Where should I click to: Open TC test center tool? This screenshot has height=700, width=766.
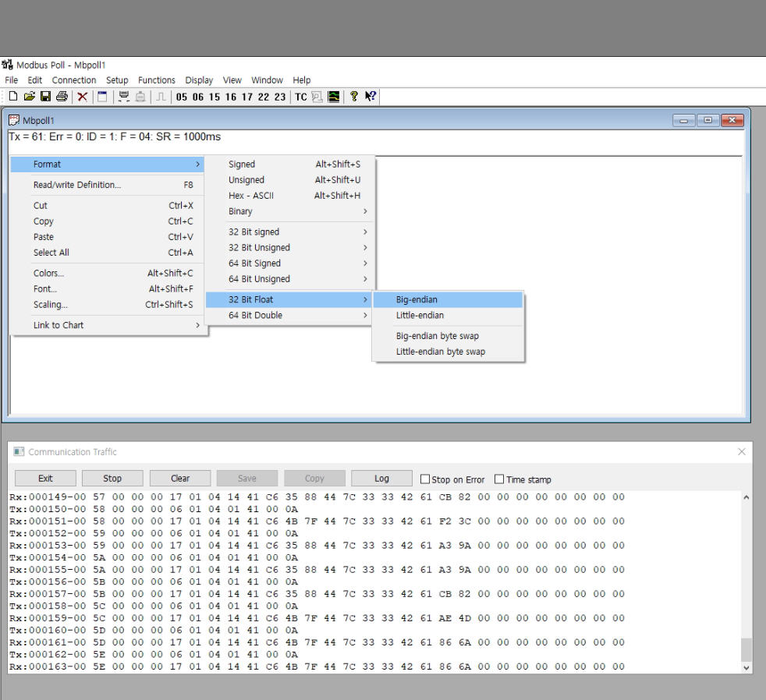click(301, 97)
